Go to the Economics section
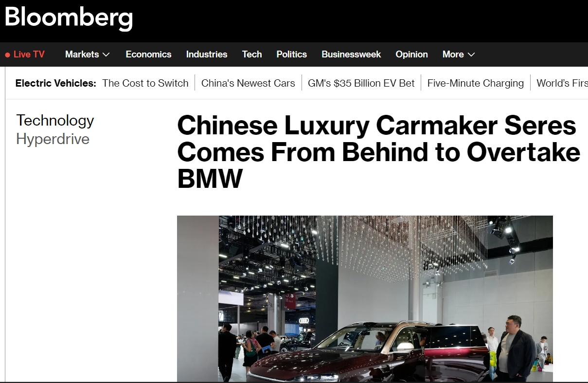The height and width of the screenshot is (383, 588). (x=148, y=55)
